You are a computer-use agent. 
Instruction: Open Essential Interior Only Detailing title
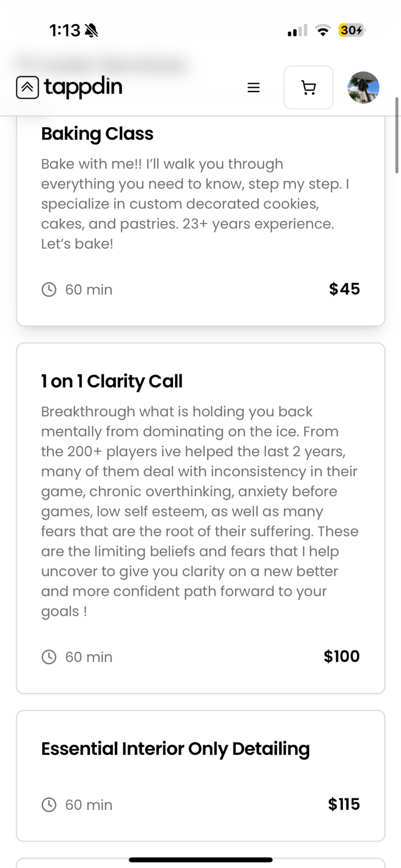pyautogui.click(x=175, y=749)
